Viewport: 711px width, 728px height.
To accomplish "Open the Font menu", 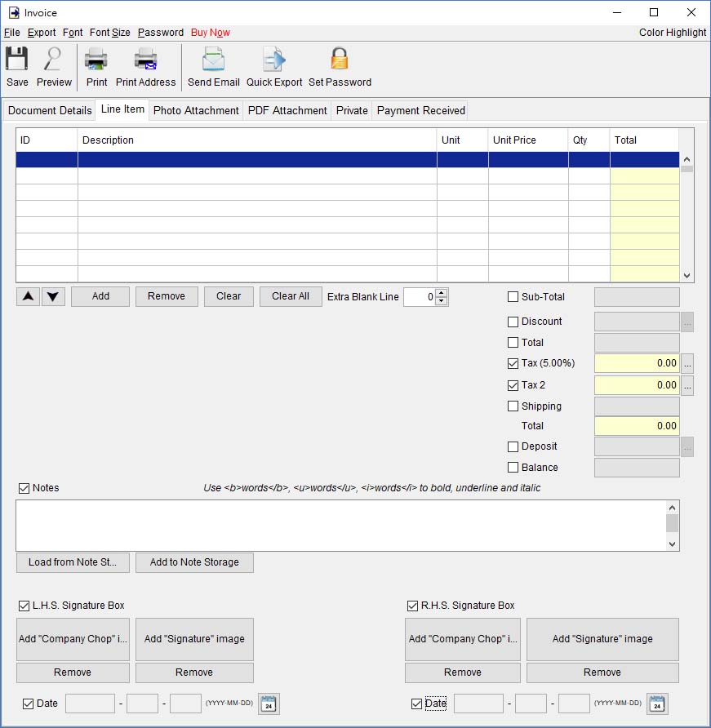I will [73, 33].
